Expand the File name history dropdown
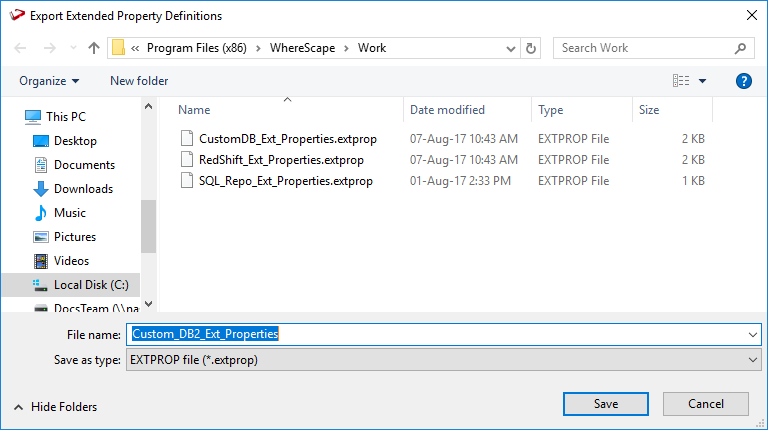 [753, 334]
